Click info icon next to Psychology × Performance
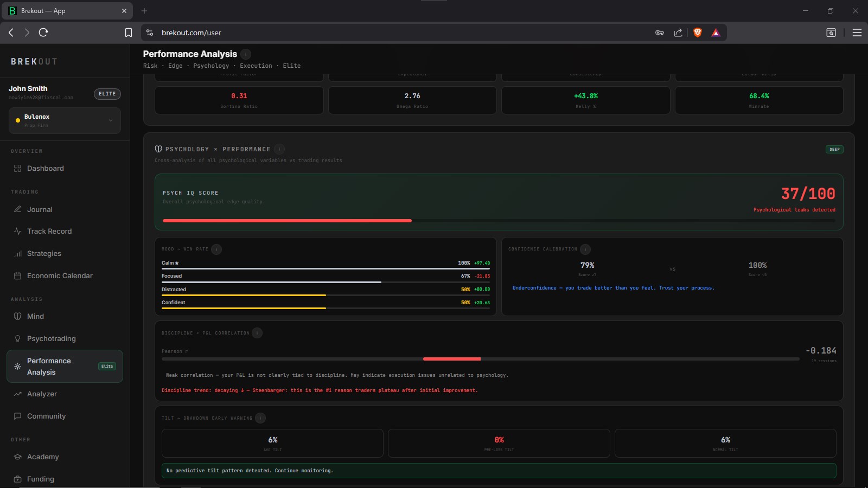Image resolution: width=868 pixels, height=488 pixels. 279,149
